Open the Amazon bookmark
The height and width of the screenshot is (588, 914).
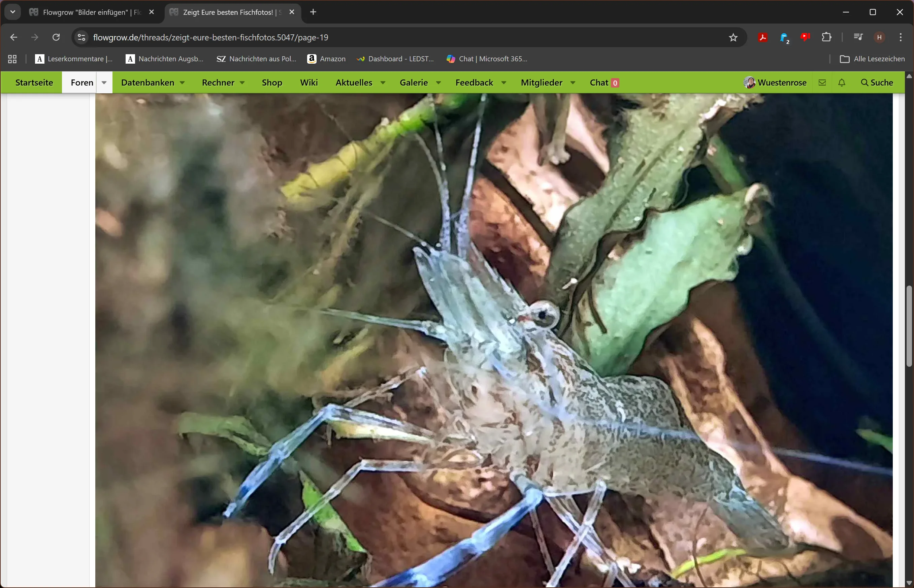pyautogui.click(x=326, y=59)
